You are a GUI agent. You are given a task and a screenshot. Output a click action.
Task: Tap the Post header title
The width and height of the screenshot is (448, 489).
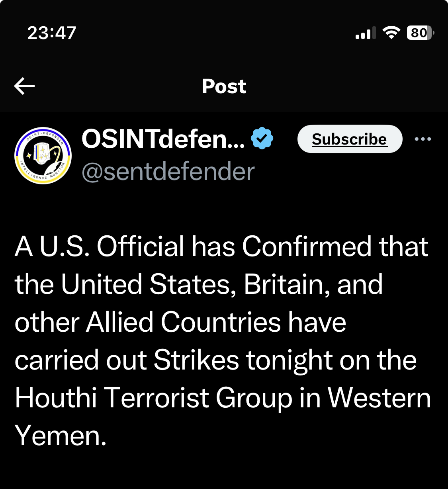[x=224, y=86]
